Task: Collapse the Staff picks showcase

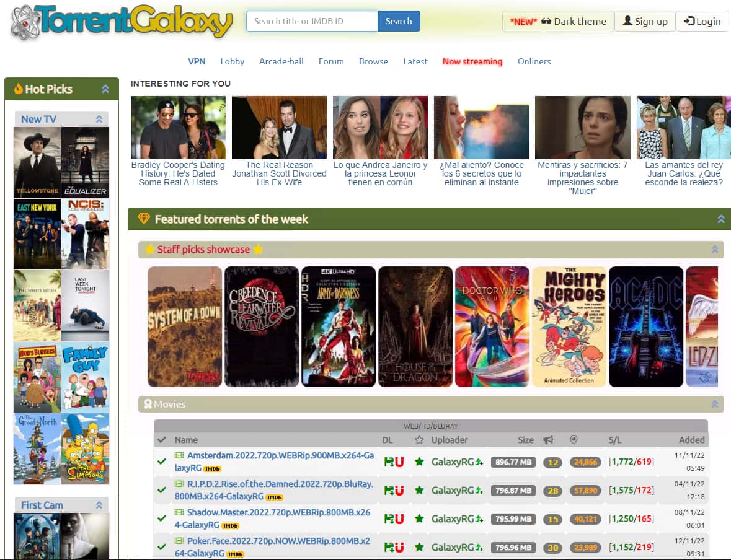Action: (715, 249)
